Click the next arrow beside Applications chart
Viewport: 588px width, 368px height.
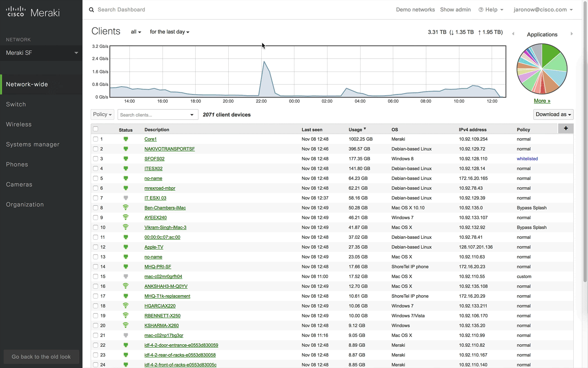[572, 34]
